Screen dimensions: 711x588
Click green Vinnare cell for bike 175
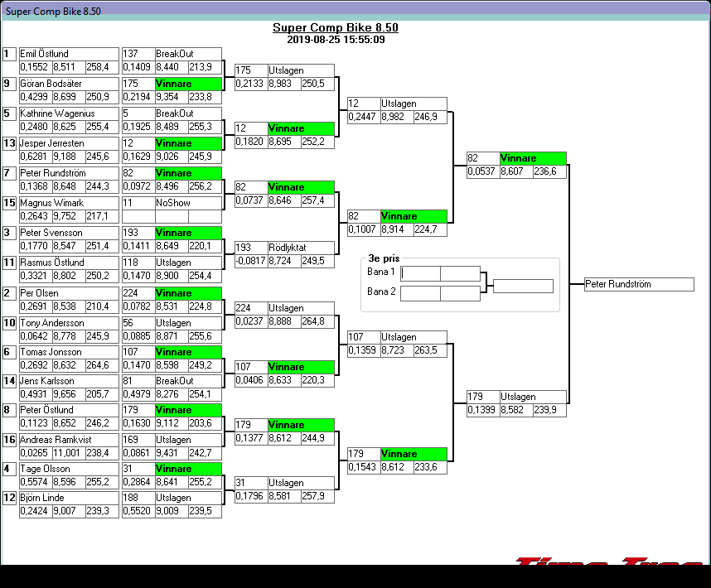188,84
